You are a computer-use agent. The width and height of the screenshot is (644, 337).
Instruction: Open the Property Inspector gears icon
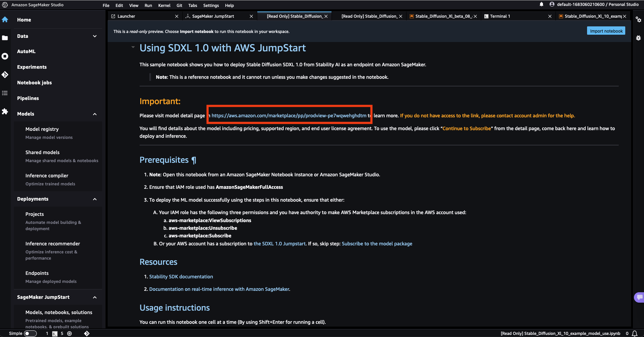tap(638, 19)
